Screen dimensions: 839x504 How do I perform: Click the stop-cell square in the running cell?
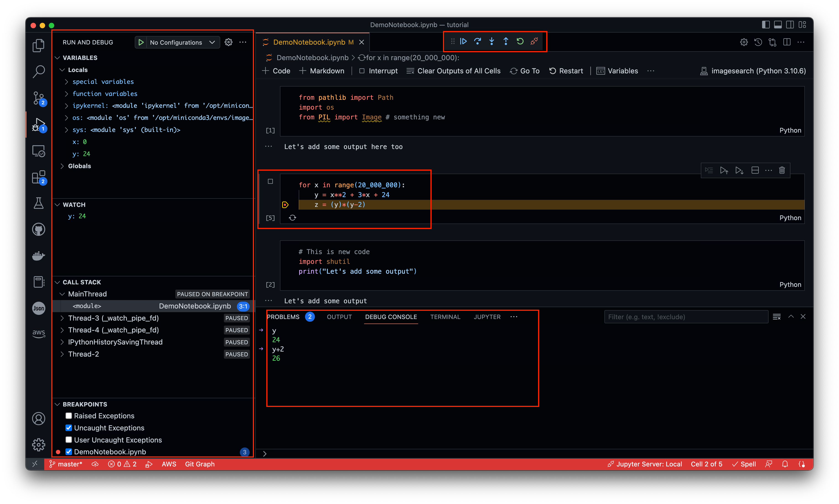tap(270, 181)
